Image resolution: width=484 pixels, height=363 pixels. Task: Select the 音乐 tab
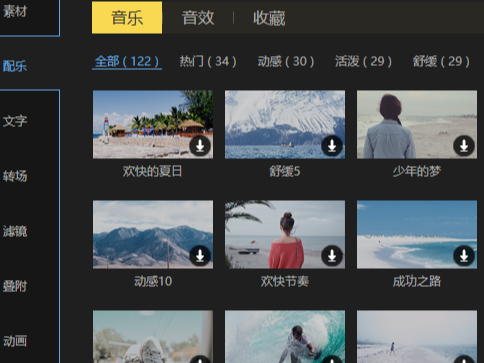(x=127, y=18)
